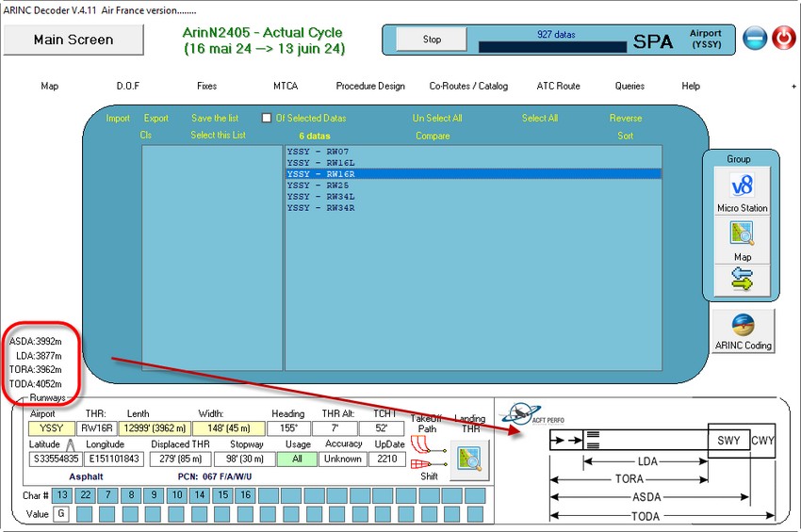This screenshot has width=801, height=532.
Task: Open the Co-Routes / Catalog menu
Action: [468, 86]
